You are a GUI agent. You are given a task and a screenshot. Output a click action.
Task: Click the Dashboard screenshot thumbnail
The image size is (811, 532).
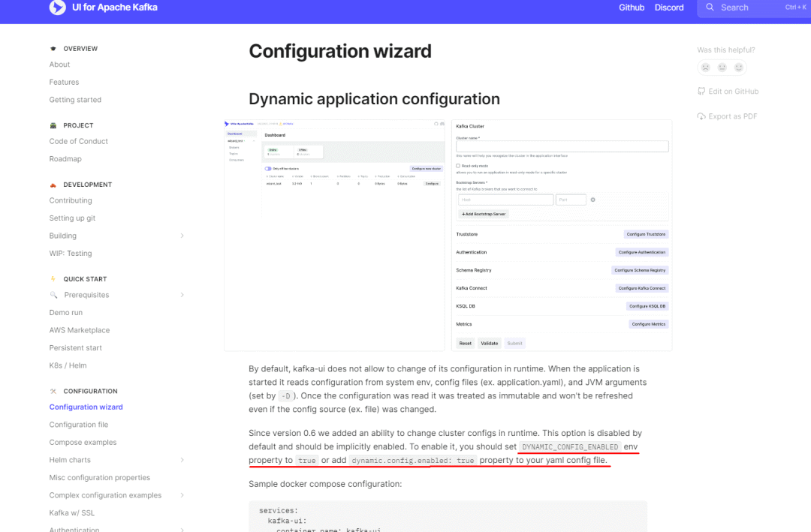point(334,236)
